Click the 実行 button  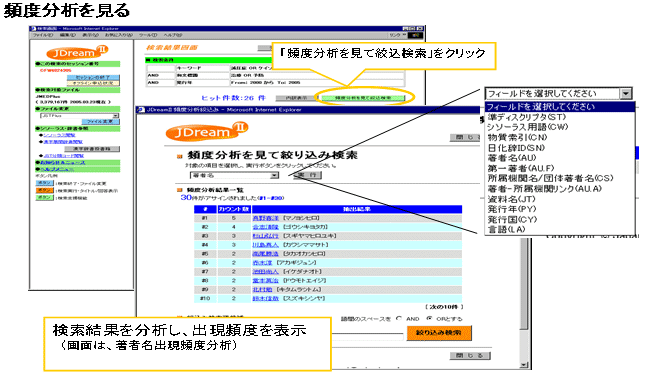coord(308,175)
